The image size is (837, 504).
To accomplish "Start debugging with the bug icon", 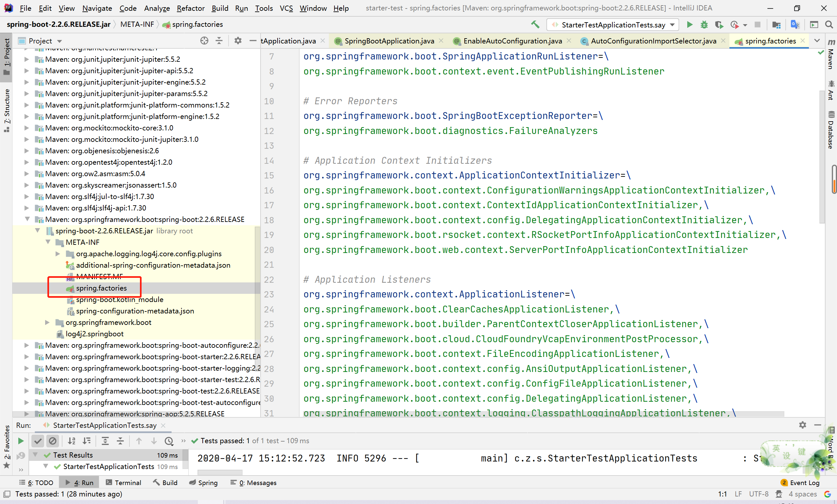I will 704,25.
